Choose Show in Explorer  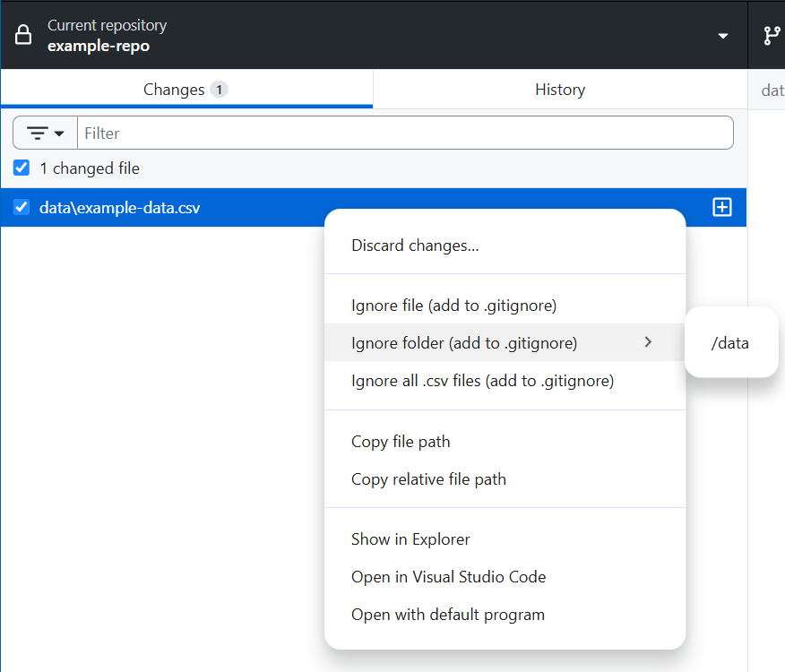410,539
